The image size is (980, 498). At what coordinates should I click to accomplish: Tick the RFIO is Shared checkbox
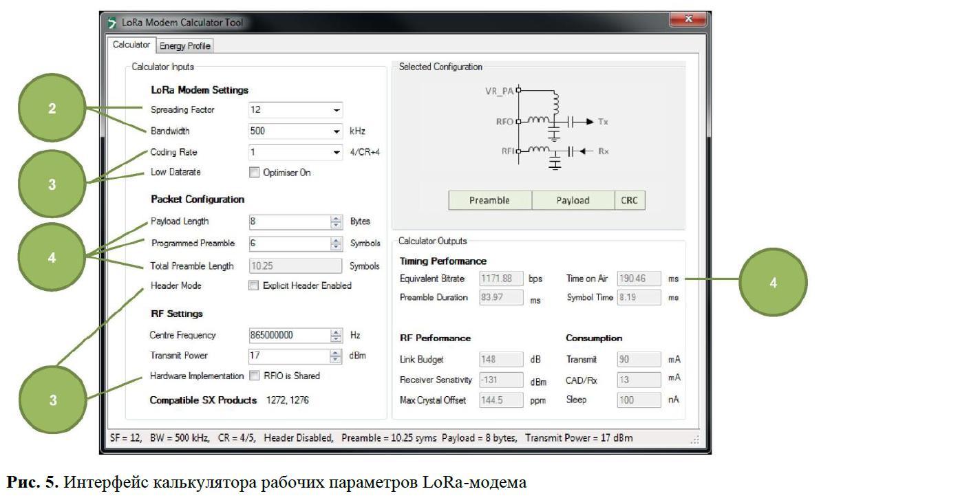254,376
